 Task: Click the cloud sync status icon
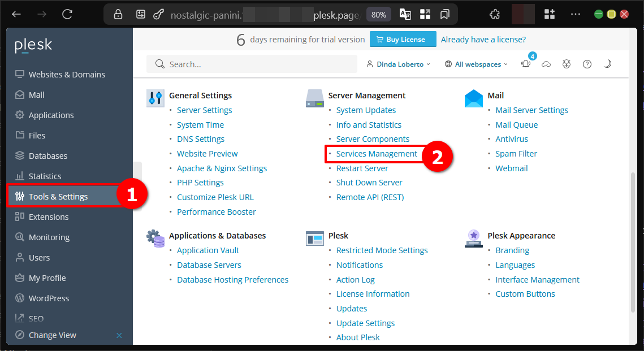coord(546,64)
